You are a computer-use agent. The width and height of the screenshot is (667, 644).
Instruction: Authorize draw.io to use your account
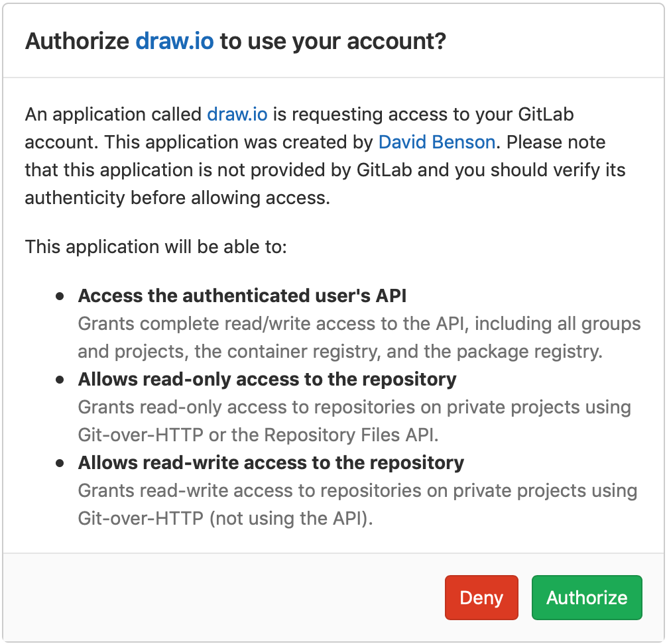[586, 597]
